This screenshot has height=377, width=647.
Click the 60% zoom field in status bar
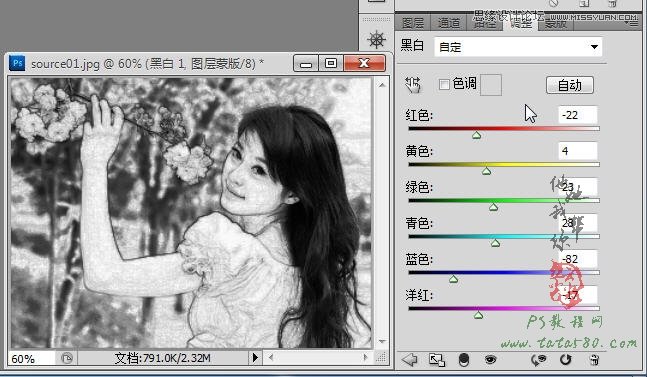click(31, 358)
